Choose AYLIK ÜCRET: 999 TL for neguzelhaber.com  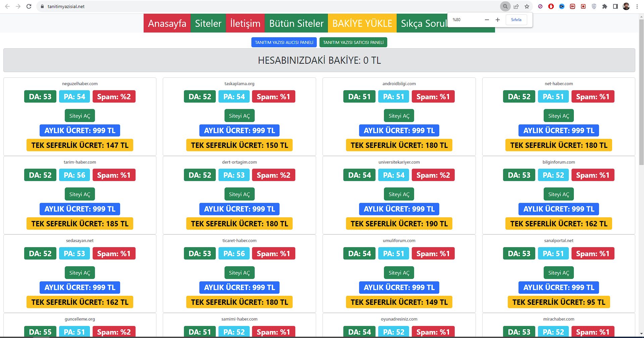pos(80,130)
